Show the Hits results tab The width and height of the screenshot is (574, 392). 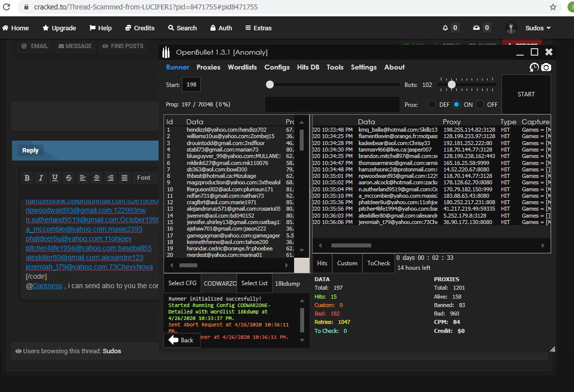322,263
